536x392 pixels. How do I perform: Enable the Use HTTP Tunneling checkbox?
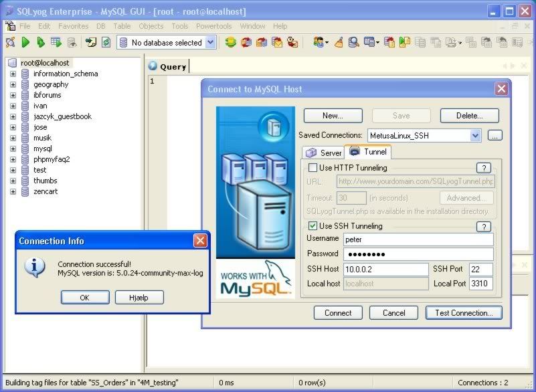pyautogui.click(x=312, y=168)
